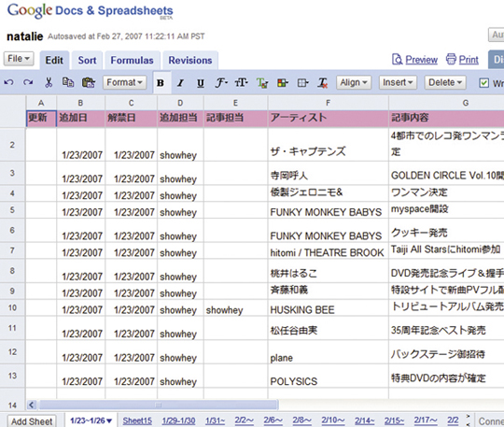Open the 1/31~ sheet tab
504x427 pixels.
215,420
